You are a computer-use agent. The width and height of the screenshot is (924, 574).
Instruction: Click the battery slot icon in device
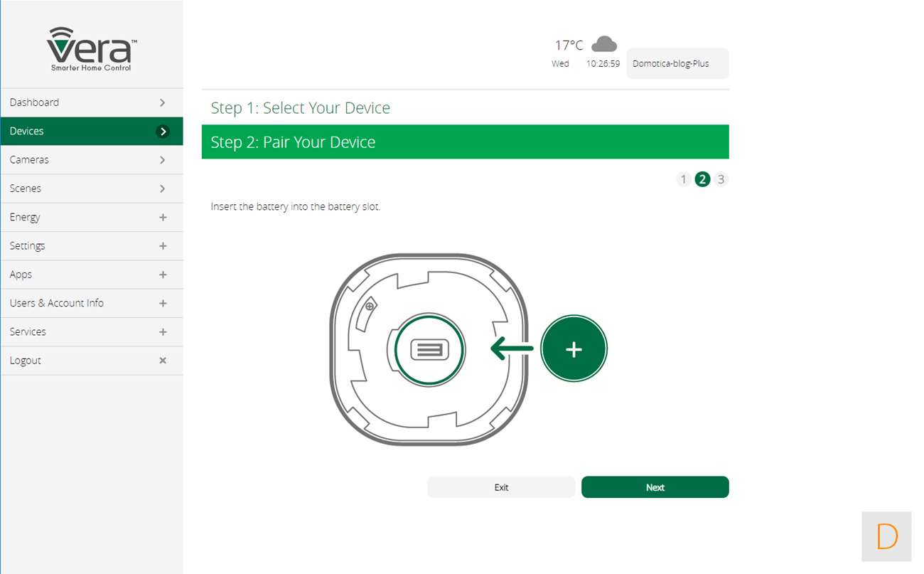429,349
